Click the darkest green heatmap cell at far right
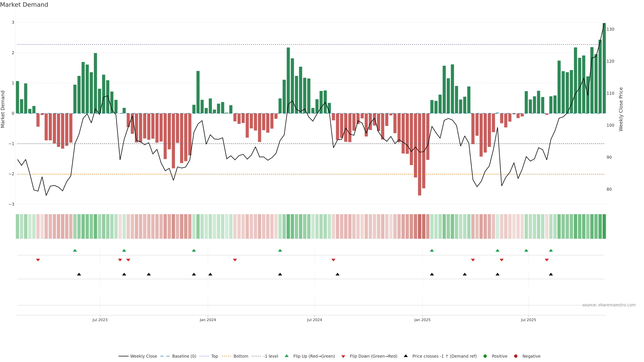Screen dimensions: 644x362 (604, 226)
